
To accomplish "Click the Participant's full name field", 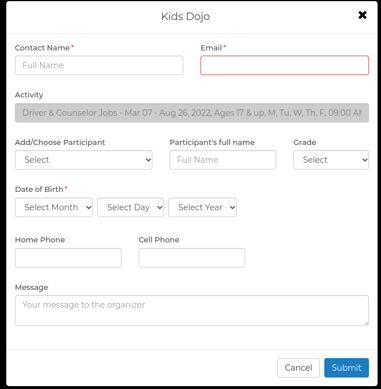I will (223, 160).
